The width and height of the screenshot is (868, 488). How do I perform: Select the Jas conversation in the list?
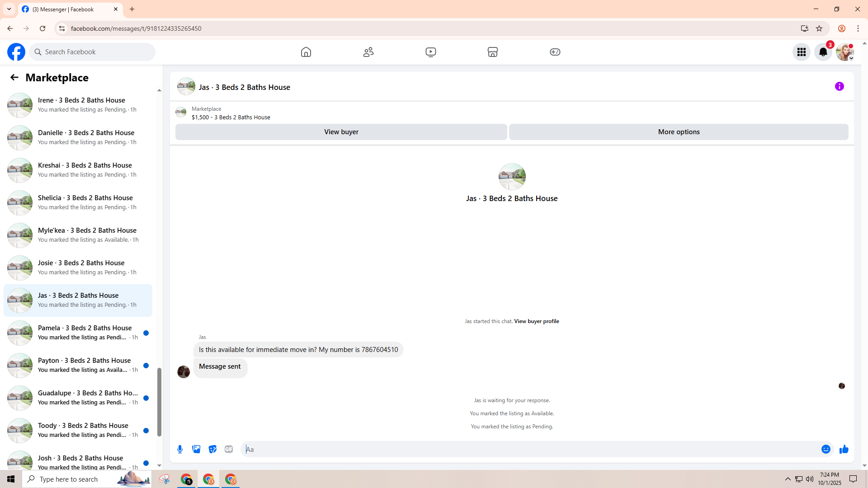point(78,300)
